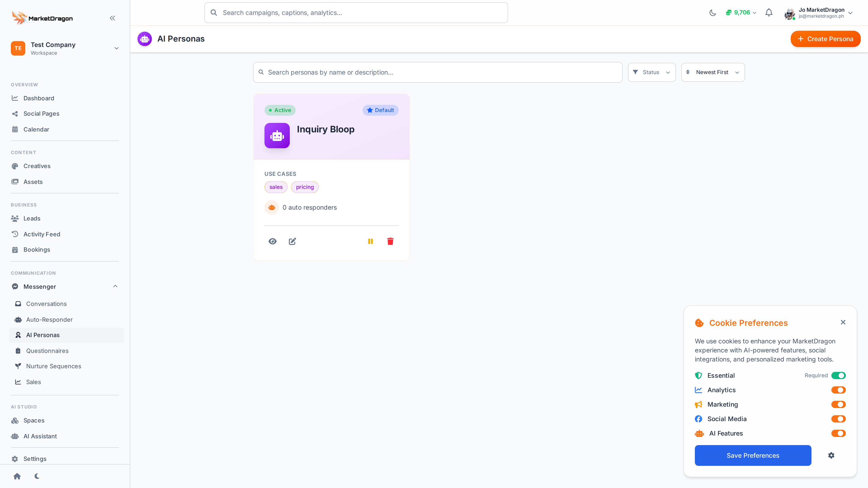The height and width of the screenshot is (488, 868).
Task: Click the Essential shield icon
Action: [698, 375]
